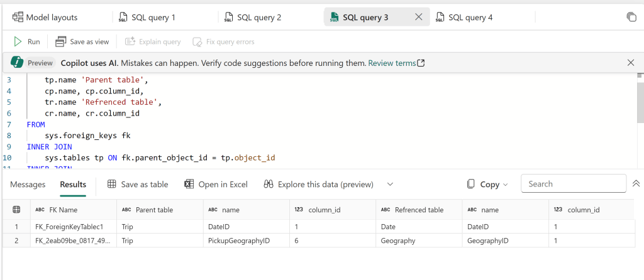Click the grid icon in results header corner
The width and height of the screenshot is (644, 280).
[16, 210]
